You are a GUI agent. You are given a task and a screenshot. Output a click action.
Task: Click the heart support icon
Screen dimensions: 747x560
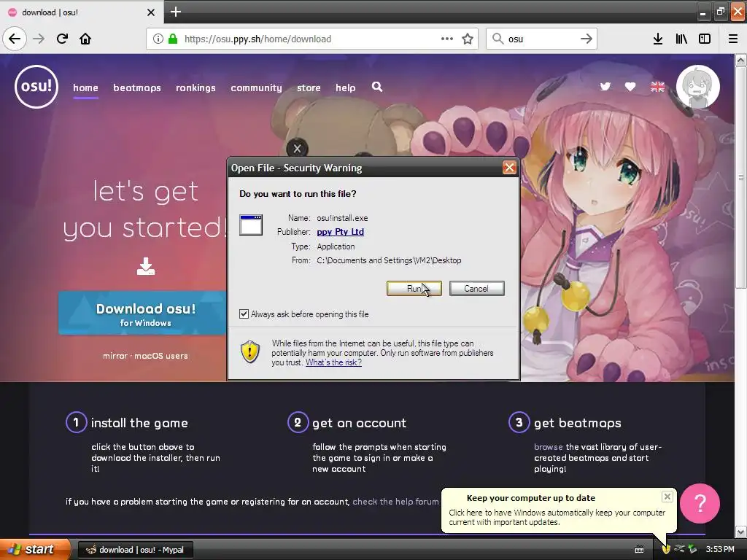point(630,87)
